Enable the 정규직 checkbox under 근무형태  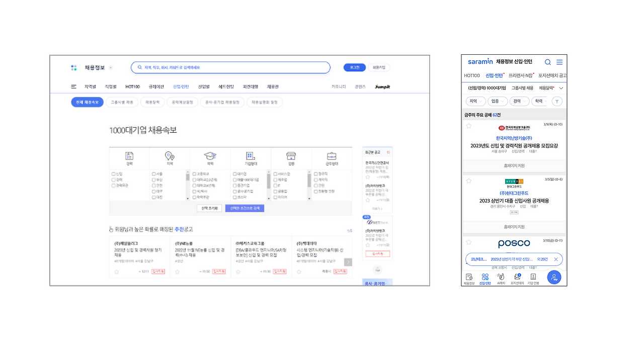tap(316, 174)
